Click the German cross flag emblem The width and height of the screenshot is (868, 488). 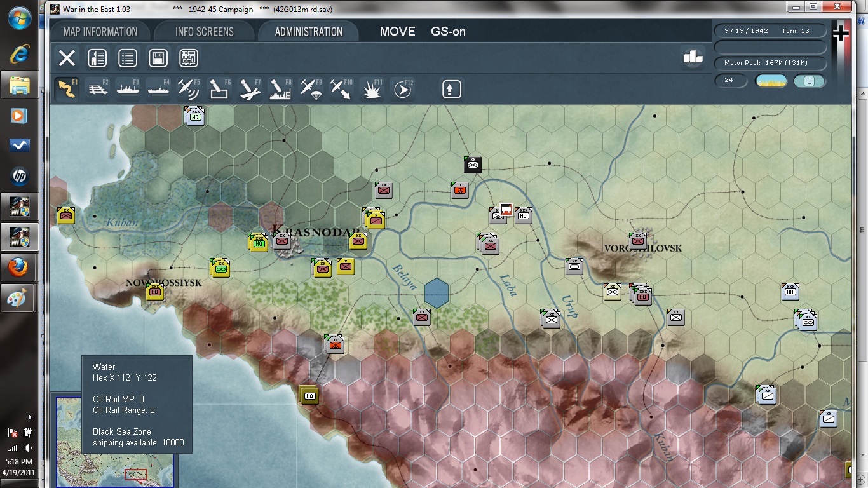point(841,33)
